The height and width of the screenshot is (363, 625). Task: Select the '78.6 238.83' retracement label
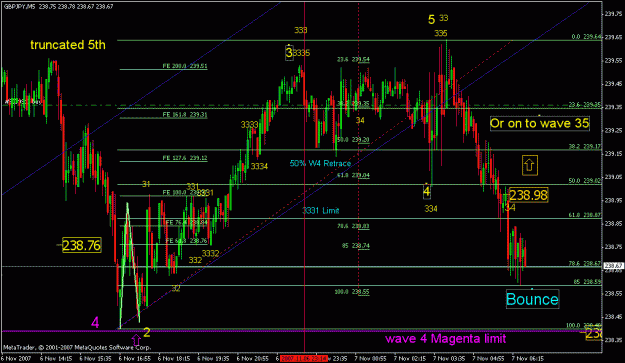[353, 226]
